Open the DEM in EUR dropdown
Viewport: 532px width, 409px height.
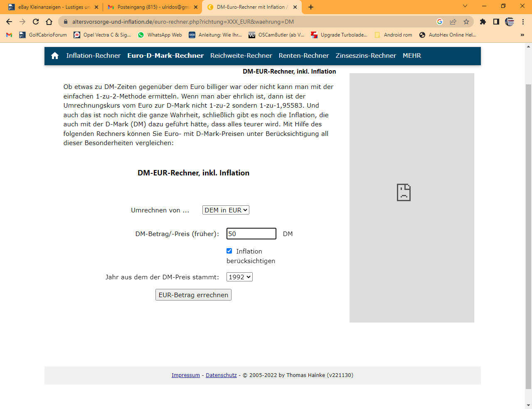point(226,210)
